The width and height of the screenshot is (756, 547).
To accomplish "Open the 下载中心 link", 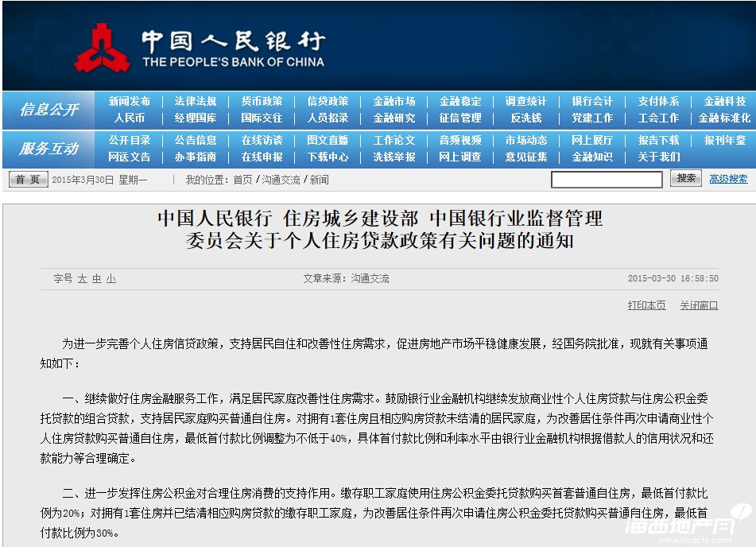I will [328, 157].
